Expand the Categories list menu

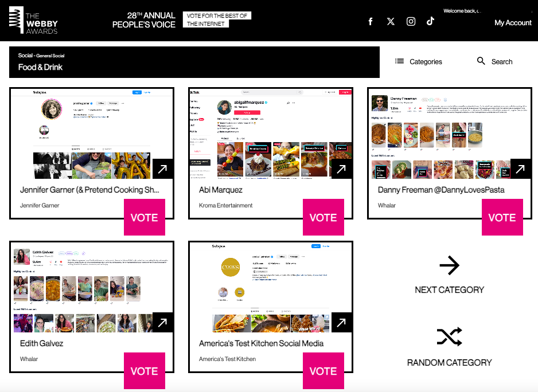(419, 62)
